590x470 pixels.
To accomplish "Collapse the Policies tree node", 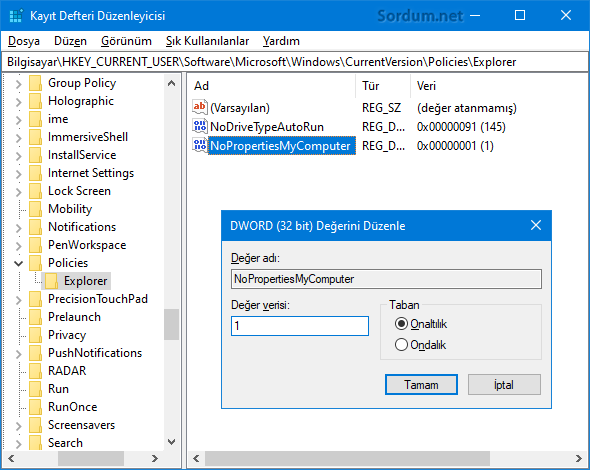I will [18, 263].
